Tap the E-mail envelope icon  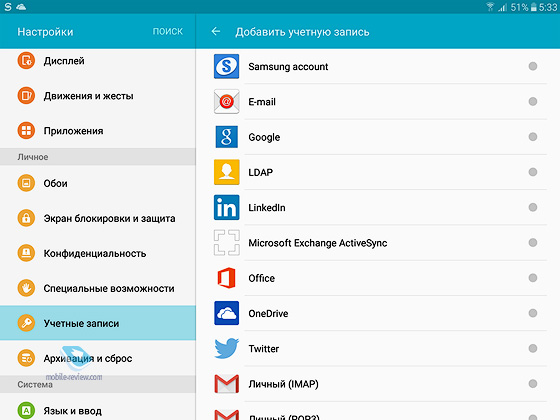point(226,102)
